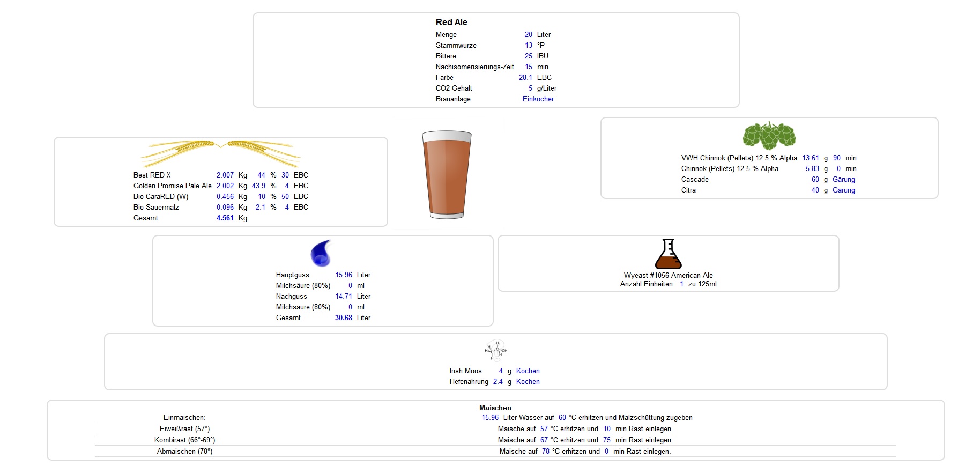Click the Farbe value 28.1
The width and height of the screenshot is (980, 465).
tap(525, 78)
